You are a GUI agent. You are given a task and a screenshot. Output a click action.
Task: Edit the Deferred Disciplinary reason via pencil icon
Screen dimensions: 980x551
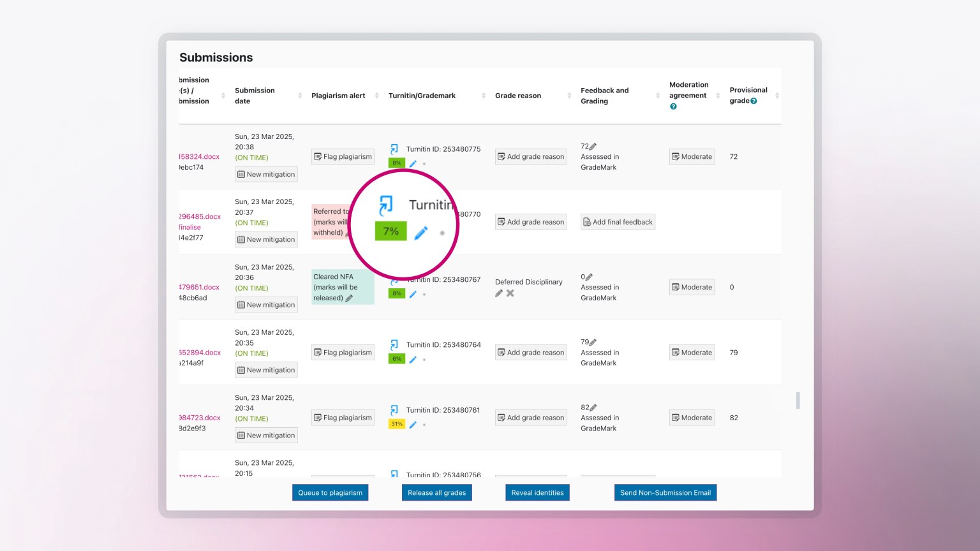tap(499, 293)
